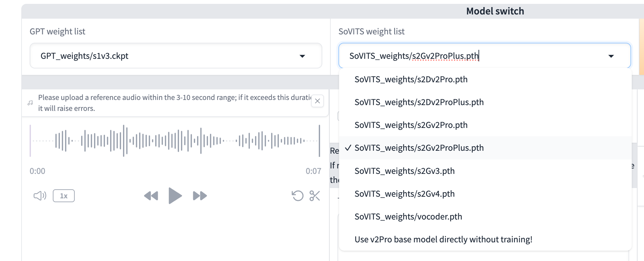Click the GPT weight list label

point(57,32)
